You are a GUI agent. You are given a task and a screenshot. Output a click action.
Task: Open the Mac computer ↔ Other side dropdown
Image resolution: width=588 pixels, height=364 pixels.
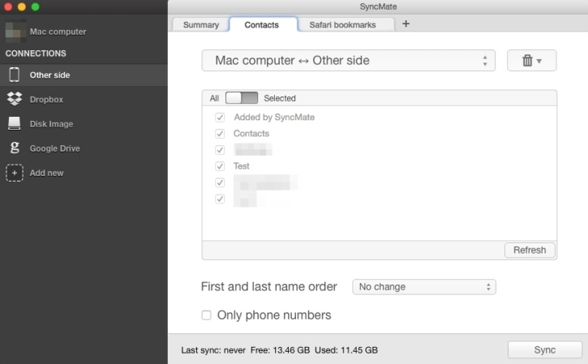[349, 60]
